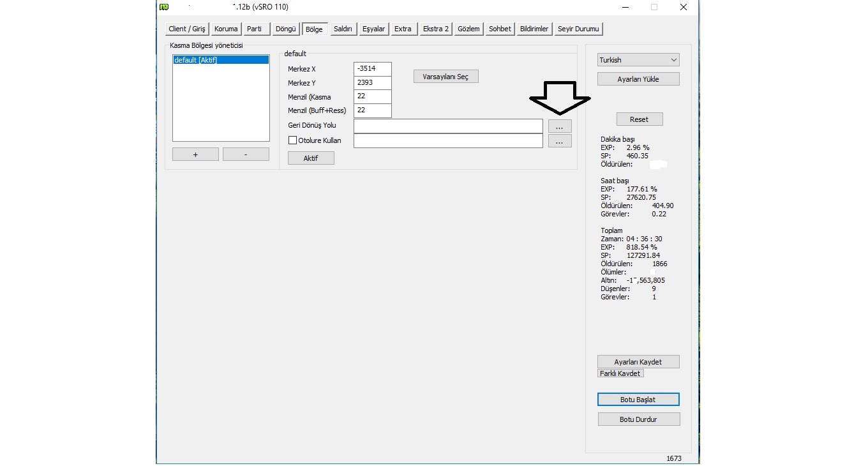Select the Bölge tab
The height and width of the screenshot is (466, 868).
pos(314,29)
